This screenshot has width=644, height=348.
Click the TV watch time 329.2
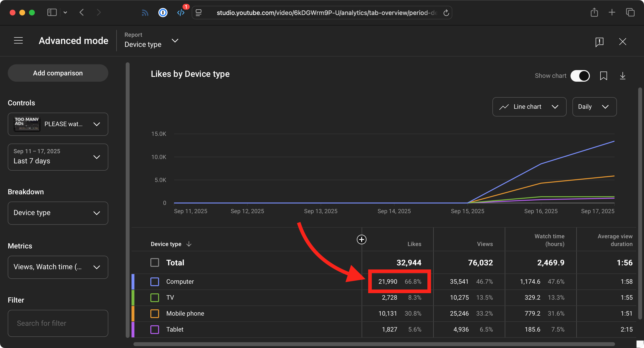532,297
